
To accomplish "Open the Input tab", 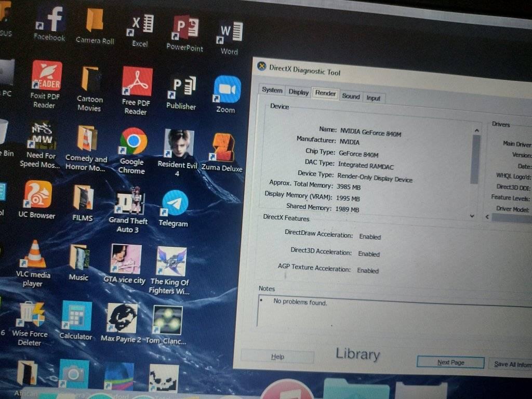I will [x=373, y=98].
